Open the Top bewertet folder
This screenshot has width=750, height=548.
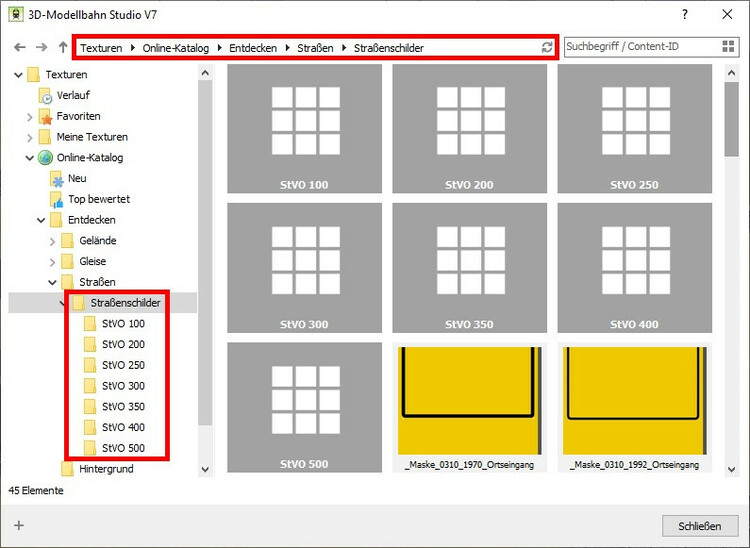point(90,199)
